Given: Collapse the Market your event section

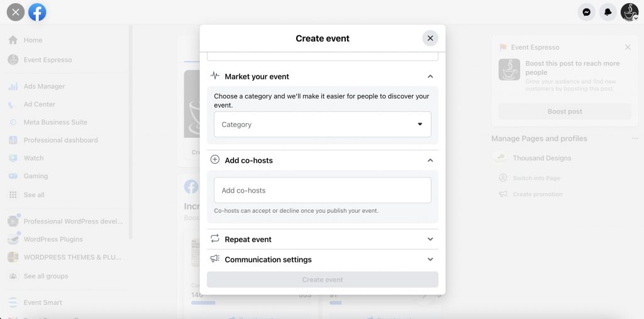Looking at the screenshot, I should [x=430, y=77].
